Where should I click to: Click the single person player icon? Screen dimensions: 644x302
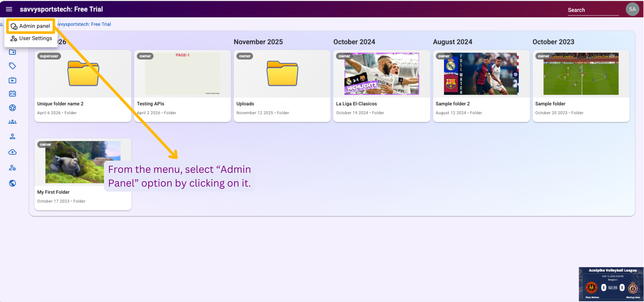tap(12, 136)
